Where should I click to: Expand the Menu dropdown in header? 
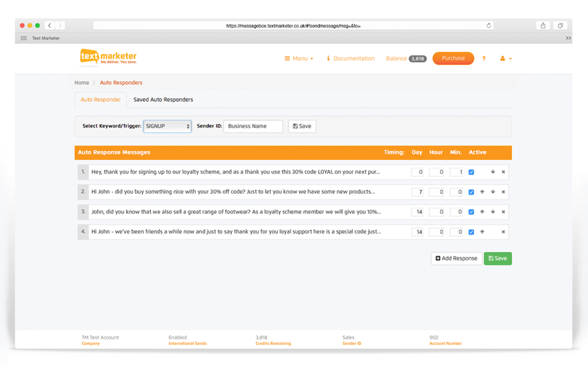pyautogui.click(x=299, y=59)
